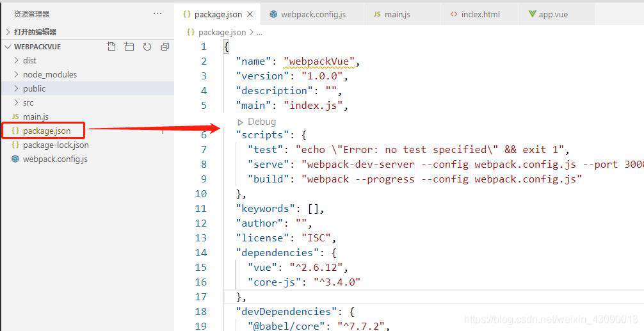644x331 pixels.
Task: Click the "webpackVue" name value
Action: click(319, 61)
